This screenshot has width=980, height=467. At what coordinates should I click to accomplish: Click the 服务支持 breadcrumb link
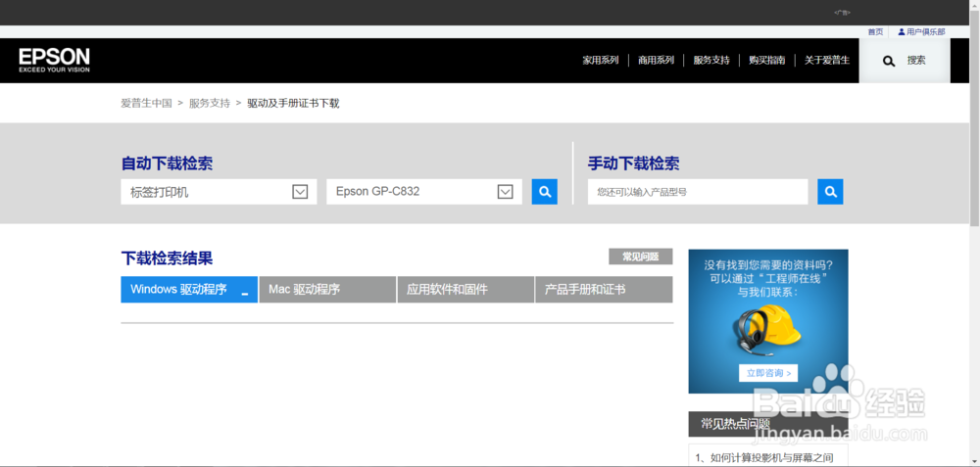[x=210, y=103]
